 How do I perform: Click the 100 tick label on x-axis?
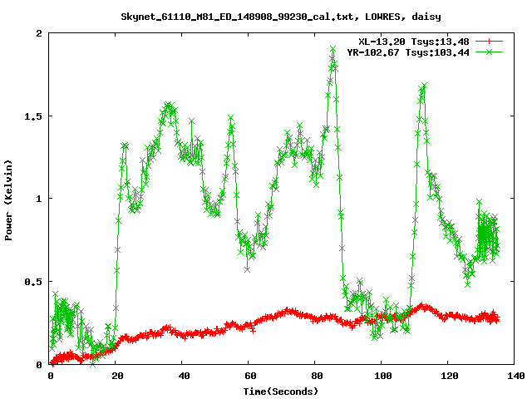point(382,376)
